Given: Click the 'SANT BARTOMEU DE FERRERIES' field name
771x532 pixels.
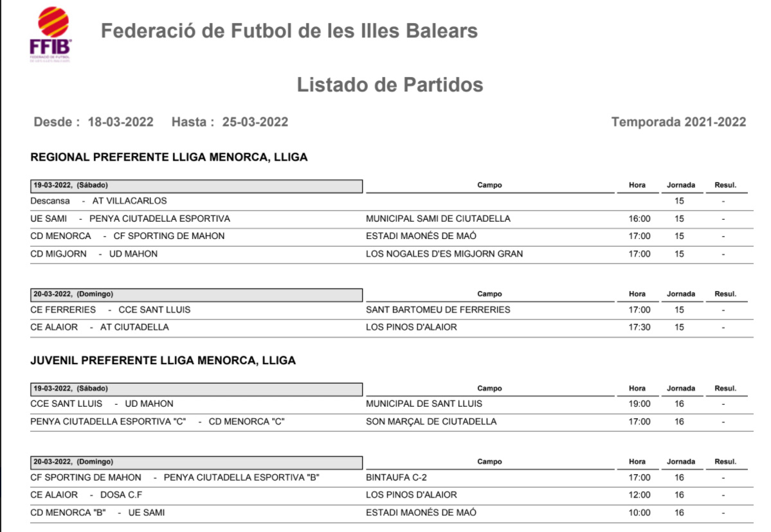Looking at the screenshot, I should pos(438,310).
